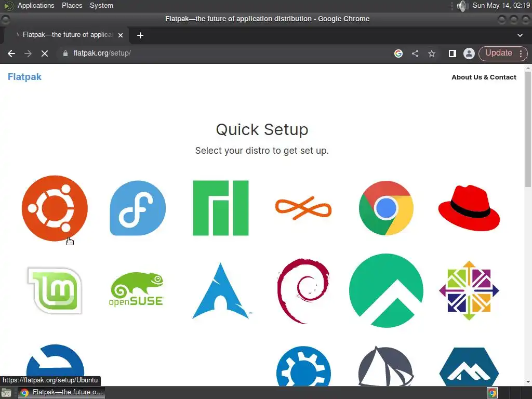This screenshot has height=399, width=532.
Task: Switch to the Flatpak browser tab
Action: tap(67, 35)
